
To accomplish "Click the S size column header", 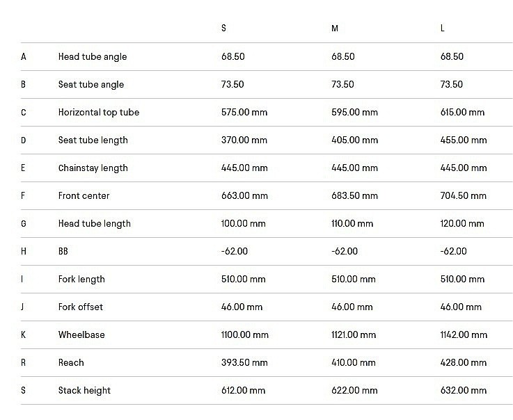I will click(x=223, y=29).
